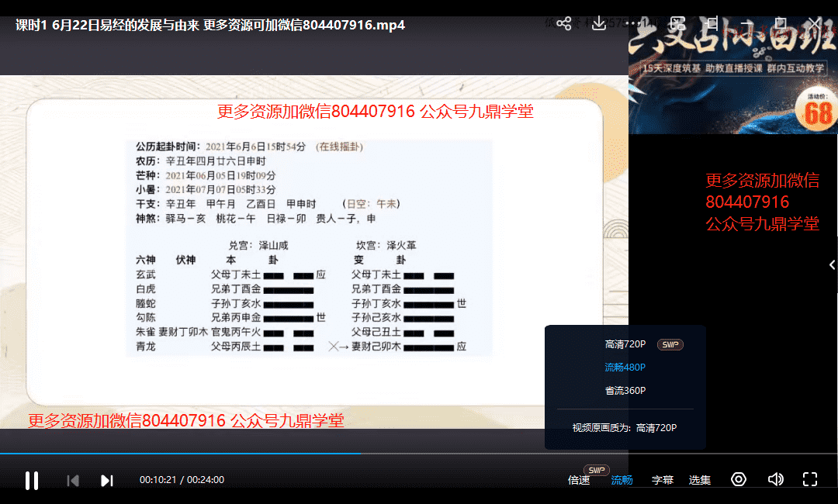Open player settings hexagon icon
Image resolution: width=838 pixels, height=504 pixels.
click(x=739, y=479)
